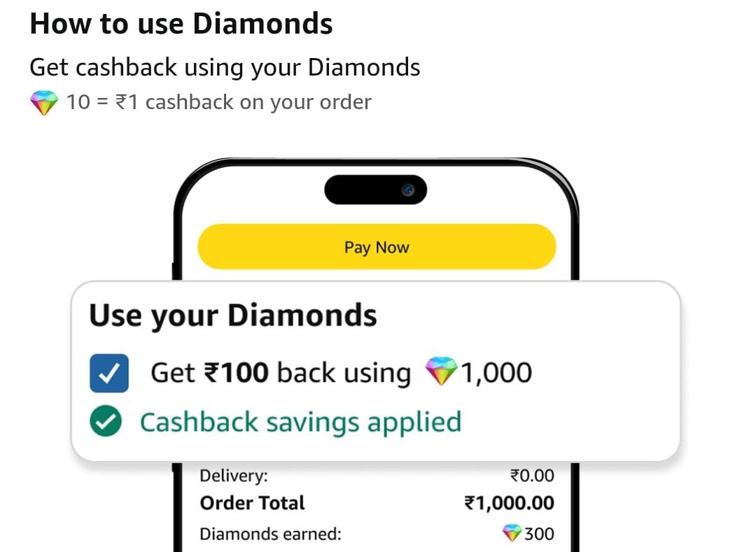The height and width of the screenshot is (552, 756).
Task: Click the diamond icon next to 300
Action: [x=512, y=534]
